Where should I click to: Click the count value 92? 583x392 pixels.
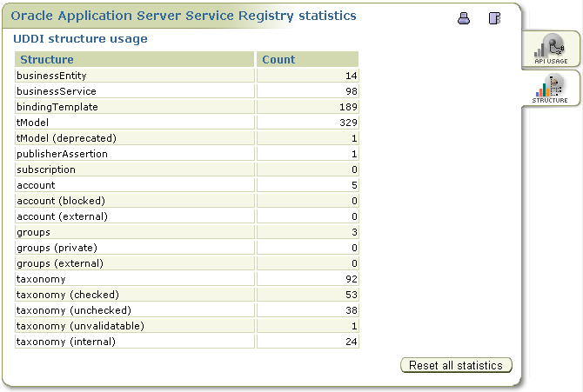tap(351, 279)
